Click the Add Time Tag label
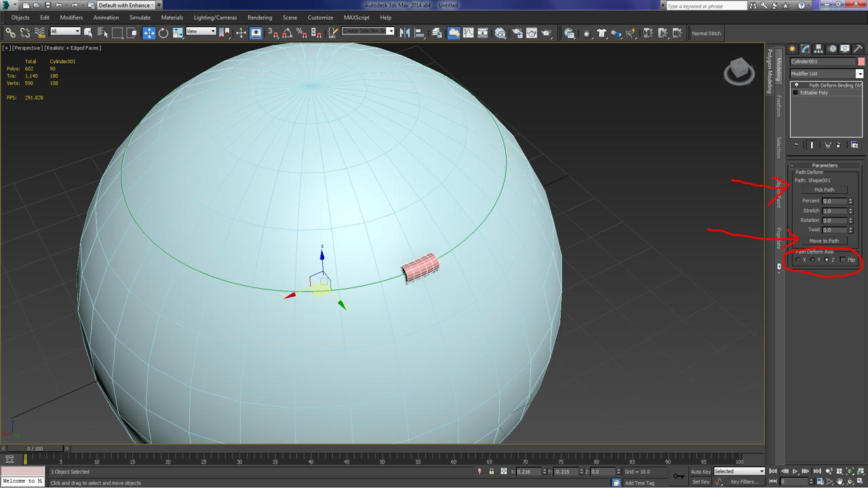868x488 pixels. tap(639, 483)
